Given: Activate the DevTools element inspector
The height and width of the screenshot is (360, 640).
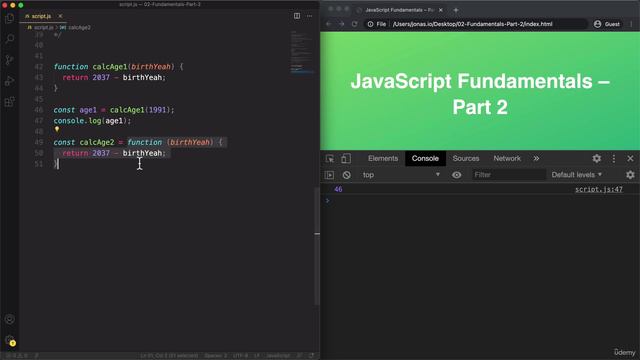Looking at the screenshot, I should click(330, 158).
